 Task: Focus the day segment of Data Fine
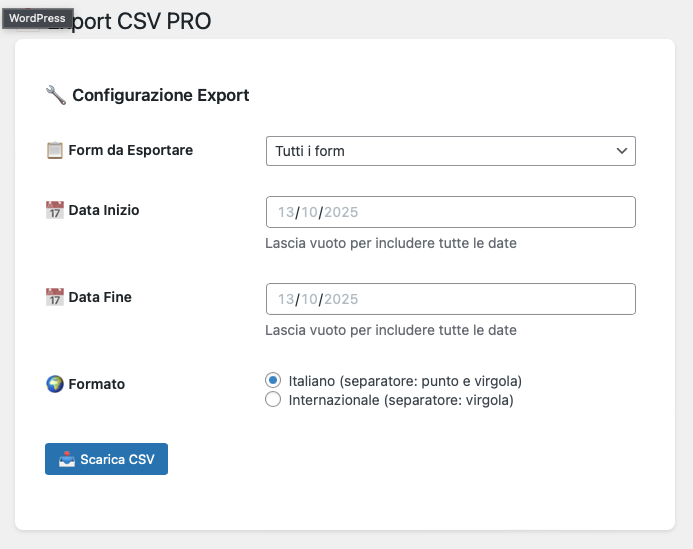pos(286,299)
